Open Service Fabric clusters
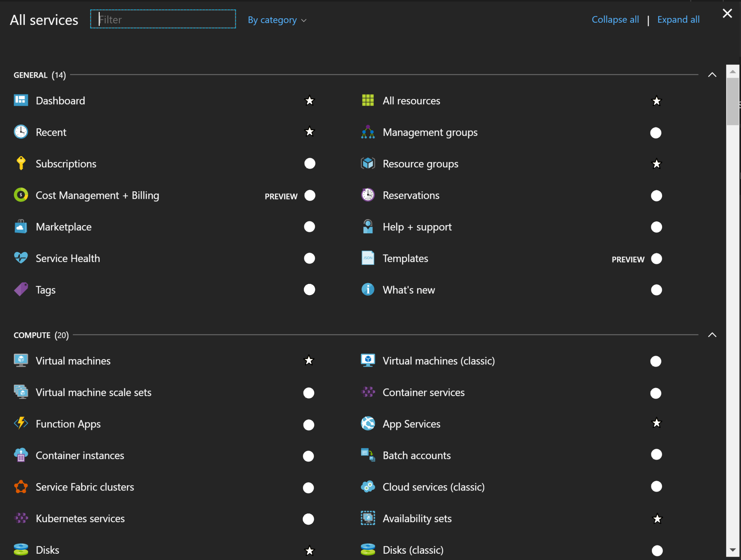Image resolution: width=741 pixels, height=560 pixels. [x=85, y=487]
